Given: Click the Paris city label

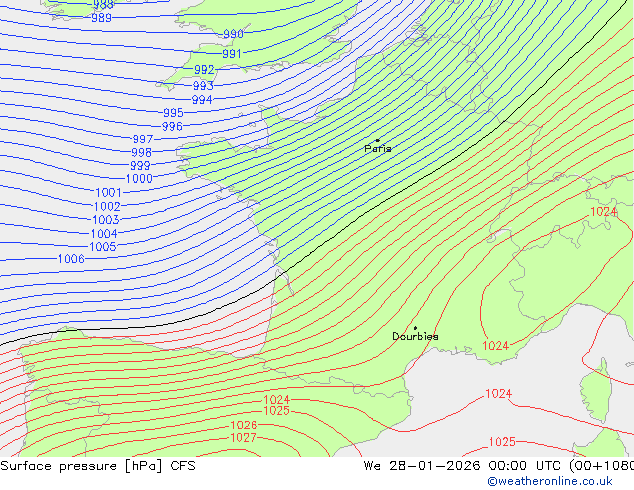Looking at the screenshot, I should pos(378,149).
